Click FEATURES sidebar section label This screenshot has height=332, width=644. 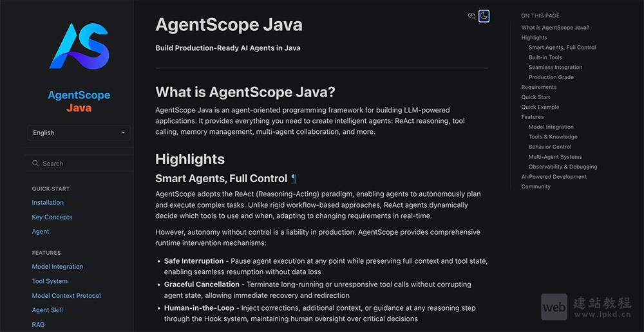[46, 253]
